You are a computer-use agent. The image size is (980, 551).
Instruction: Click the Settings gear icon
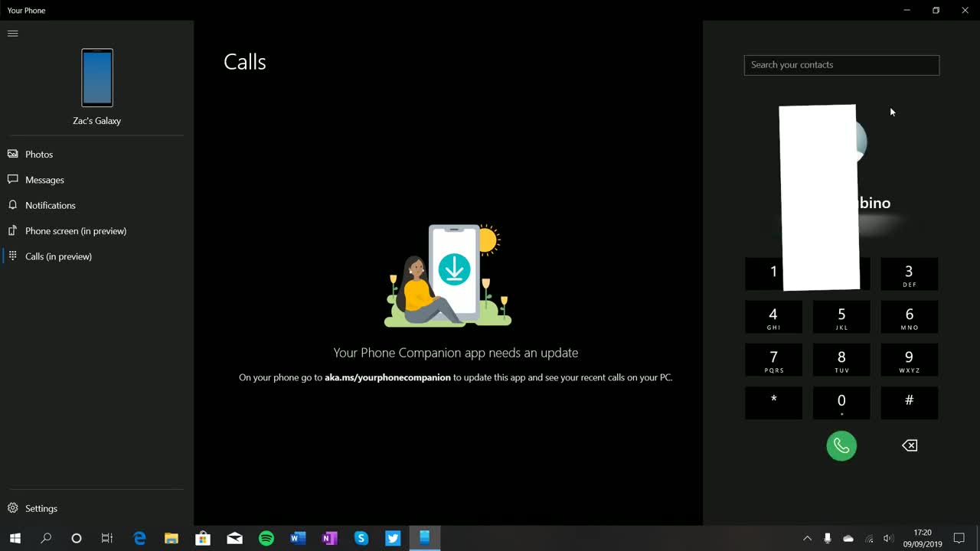click(12, 508)
